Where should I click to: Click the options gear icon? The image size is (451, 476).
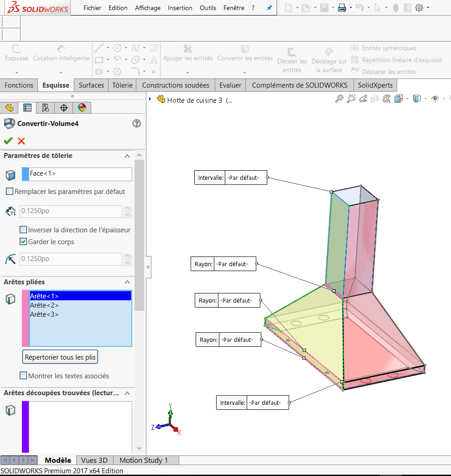coord(419,8)
